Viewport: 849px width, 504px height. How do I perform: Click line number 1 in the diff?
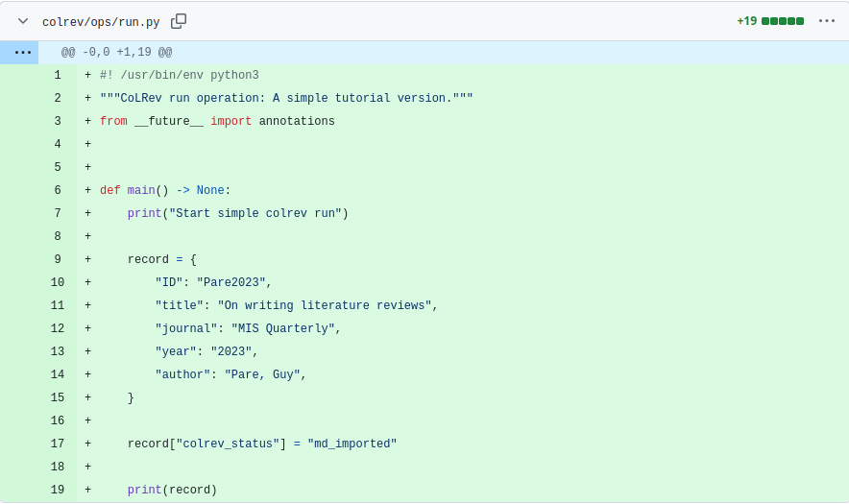[x=58, y=76]
